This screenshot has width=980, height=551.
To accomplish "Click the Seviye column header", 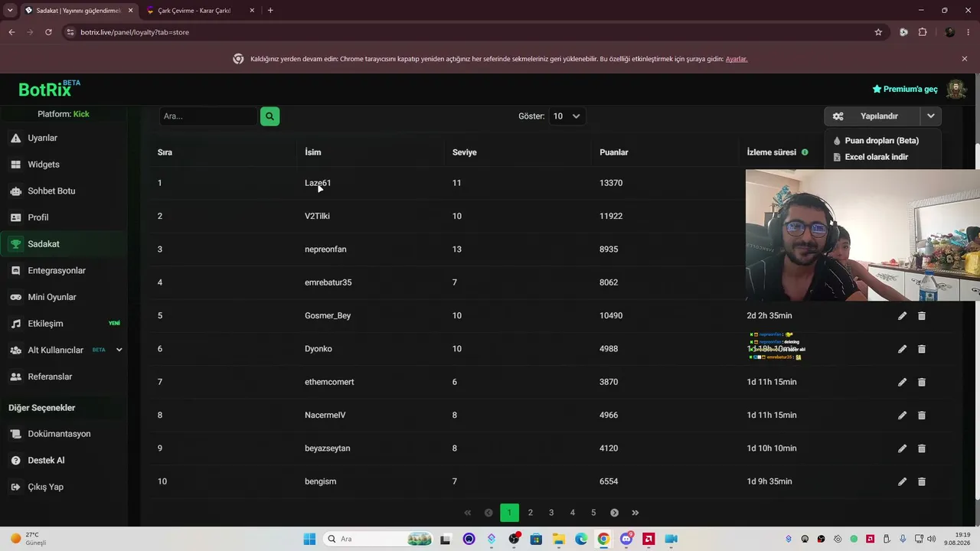I will (x=465, y=152).
